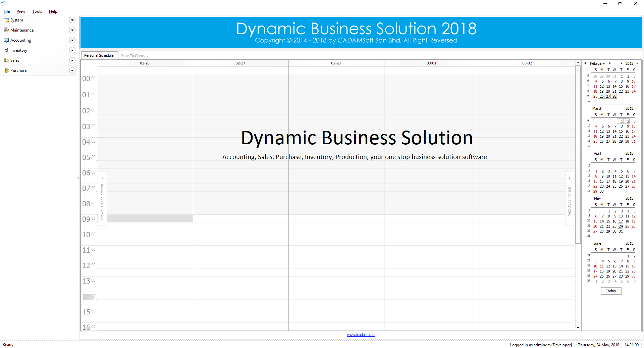Click the Accounting book icon

(x=6, y=40)
